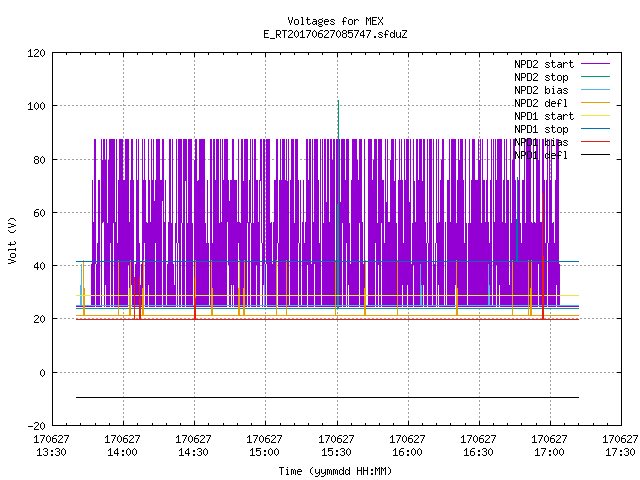Click the x-axis tick label 16:30

pos(478,452)
